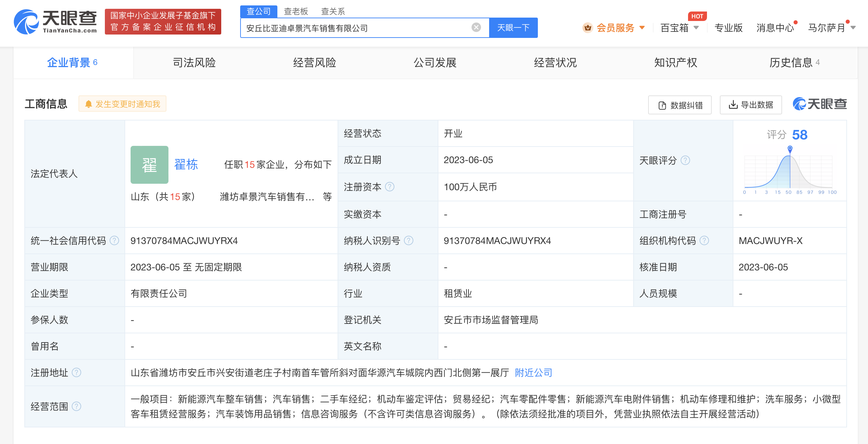
Task: Click help icon next to 经营范围
Action: [77, 406]
